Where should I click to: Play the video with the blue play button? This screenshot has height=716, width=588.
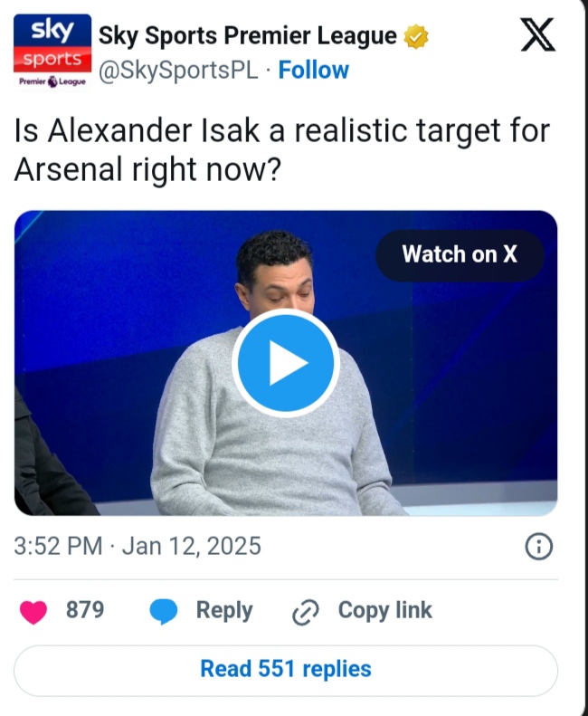tap(285, 363)
